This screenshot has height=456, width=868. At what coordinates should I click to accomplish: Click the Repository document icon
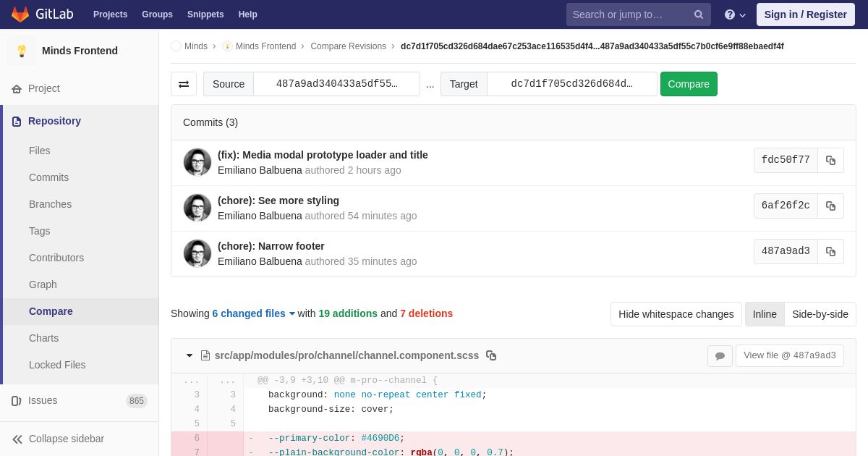pyautogui.click(x=17, y=121)
